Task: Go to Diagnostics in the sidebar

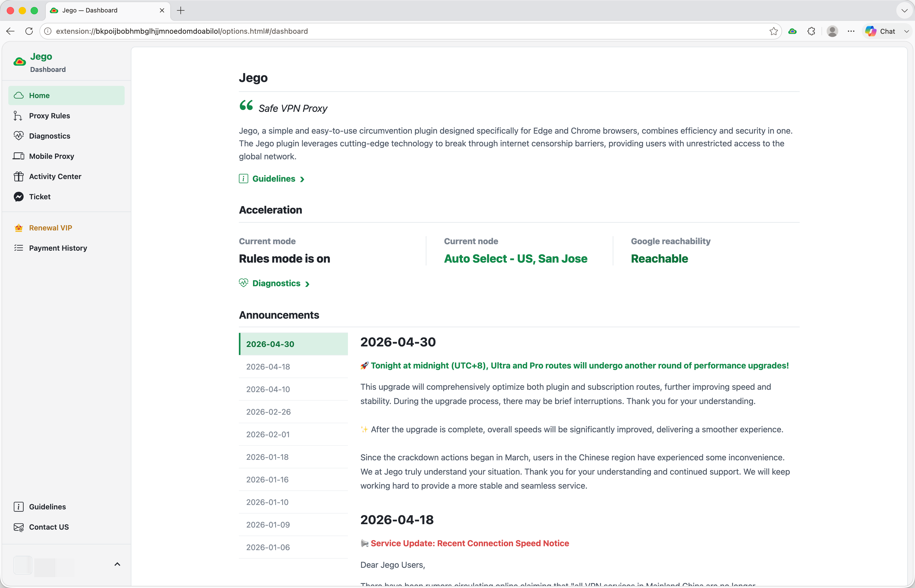Action: [66, 136]
